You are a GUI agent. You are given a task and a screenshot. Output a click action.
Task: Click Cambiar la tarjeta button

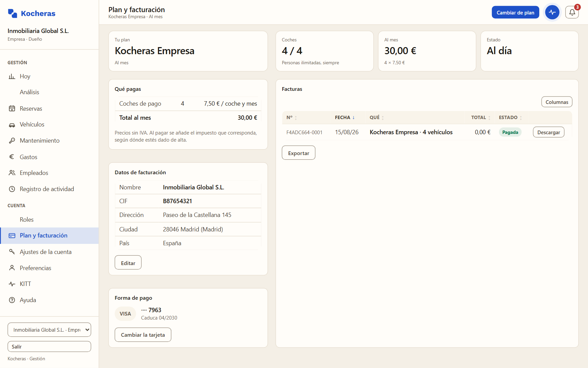[143, 335]
